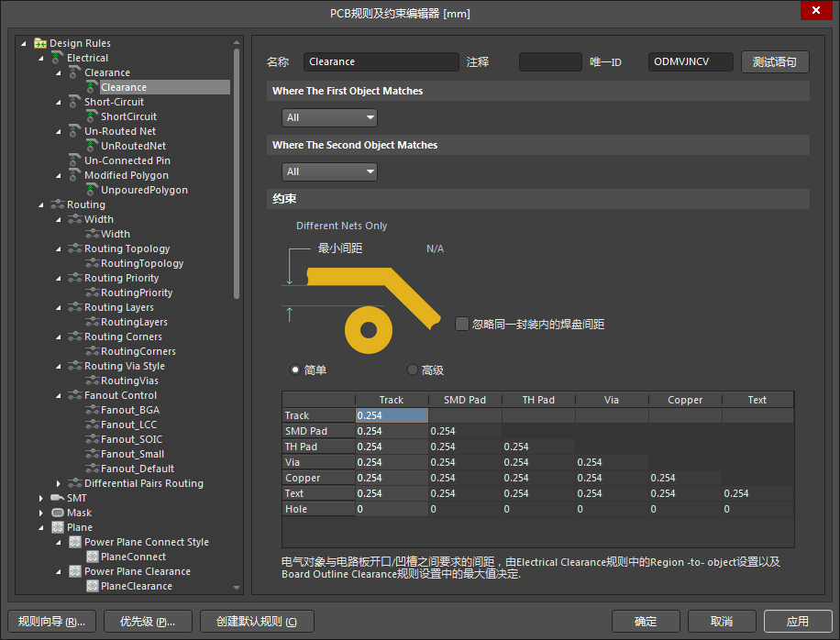This screenshot has width=840, height=640.
Task: Expand the Mask tree node
Action: coord(40,513)
